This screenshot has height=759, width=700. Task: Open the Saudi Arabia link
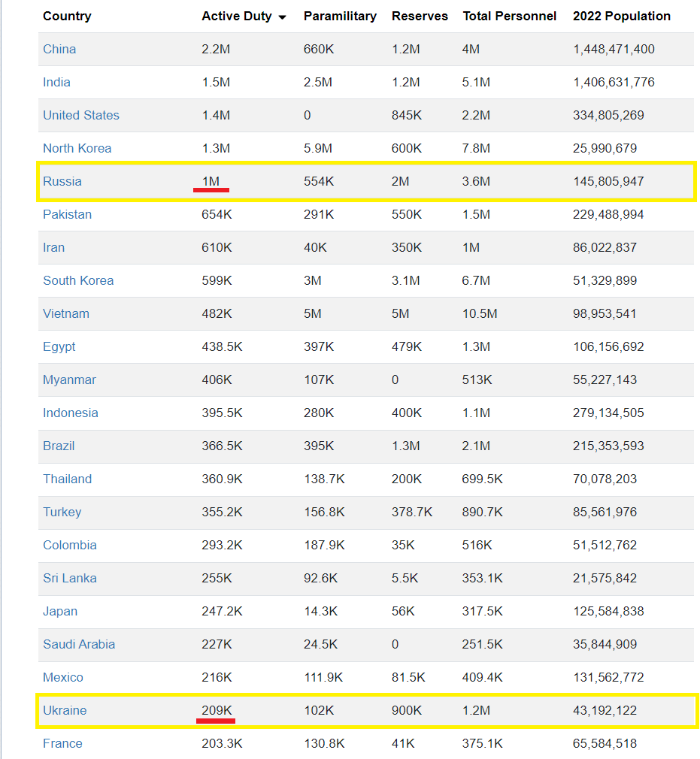(x=79, y=644)
